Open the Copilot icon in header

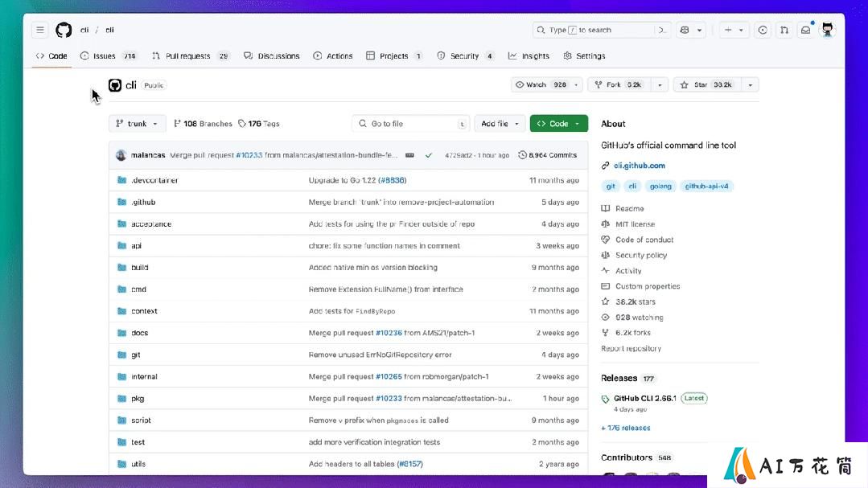coord(685,30)
